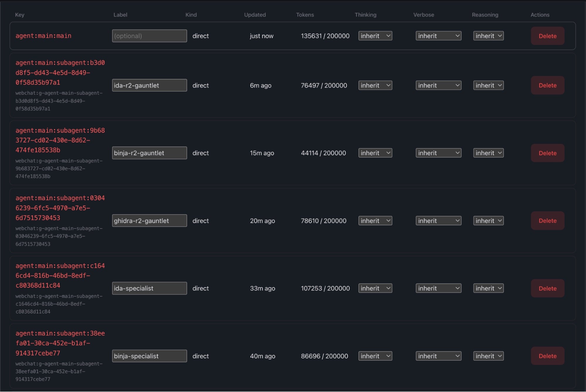The image size is (586, 392).
Task: Edit the binja-specialist label field
Action: click(149, 356)
